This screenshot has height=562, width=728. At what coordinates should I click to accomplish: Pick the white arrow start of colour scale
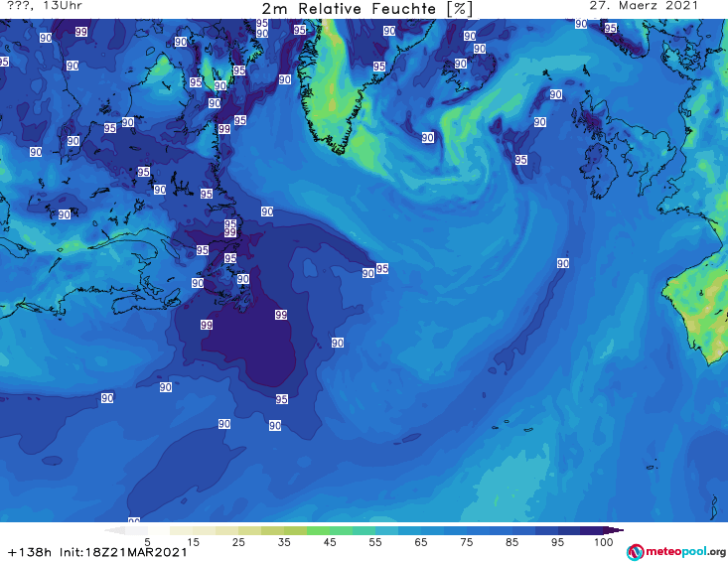(114, 530)
